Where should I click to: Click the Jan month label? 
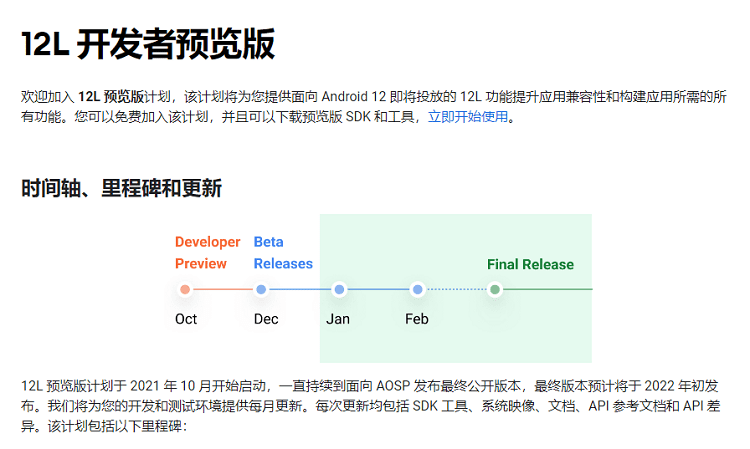338,319
